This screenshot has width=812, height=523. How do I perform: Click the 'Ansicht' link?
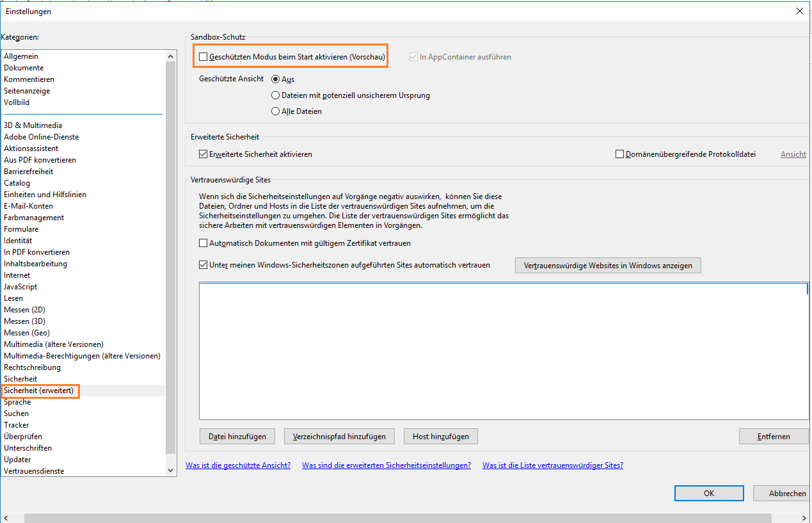[793, 154]
